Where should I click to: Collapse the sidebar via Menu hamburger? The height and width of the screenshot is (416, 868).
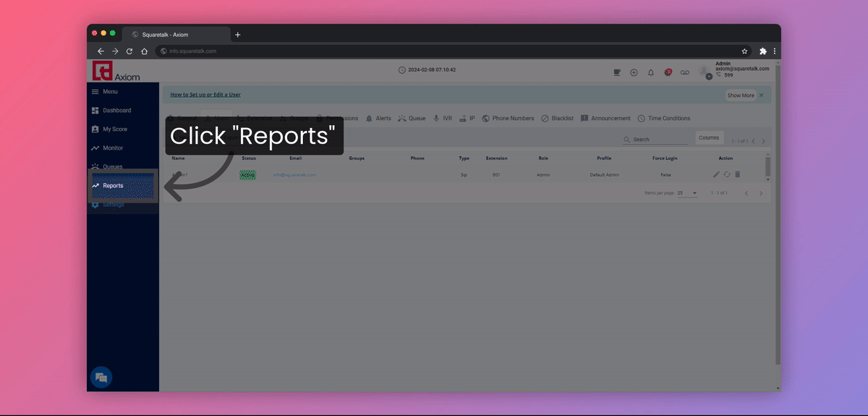95,92
